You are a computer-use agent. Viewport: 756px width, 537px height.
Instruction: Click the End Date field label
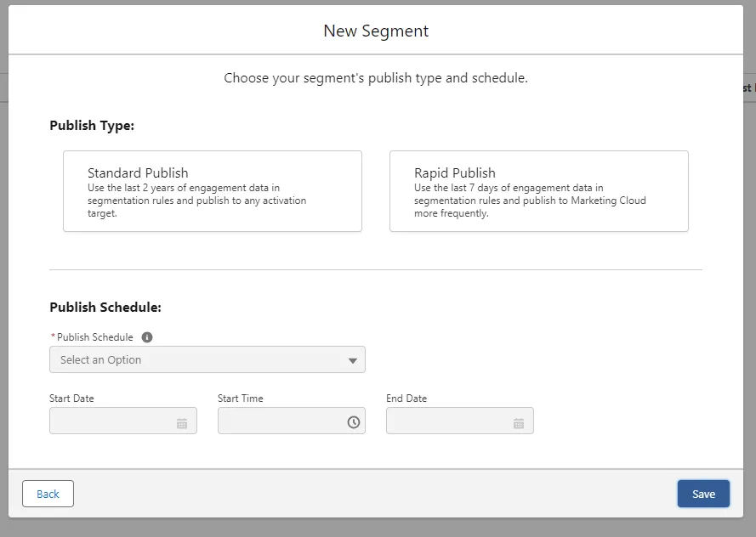coord(406,399)
